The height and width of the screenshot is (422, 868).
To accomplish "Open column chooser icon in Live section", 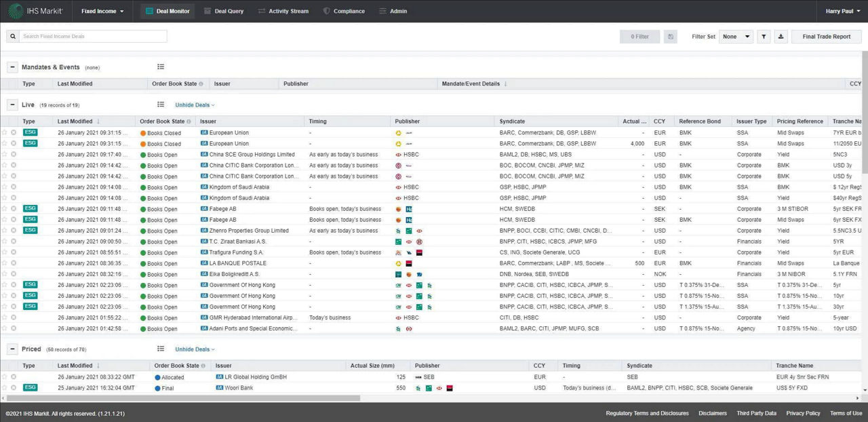I will coord(161,104).
